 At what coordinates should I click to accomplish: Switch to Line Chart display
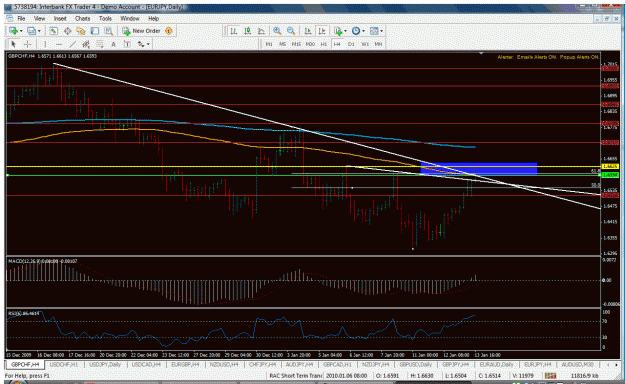point(261,31)
